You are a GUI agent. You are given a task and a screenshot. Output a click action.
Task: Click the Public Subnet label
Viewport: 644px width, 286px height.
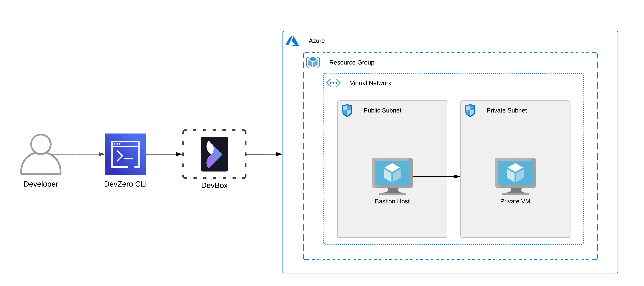click(382, 110)
